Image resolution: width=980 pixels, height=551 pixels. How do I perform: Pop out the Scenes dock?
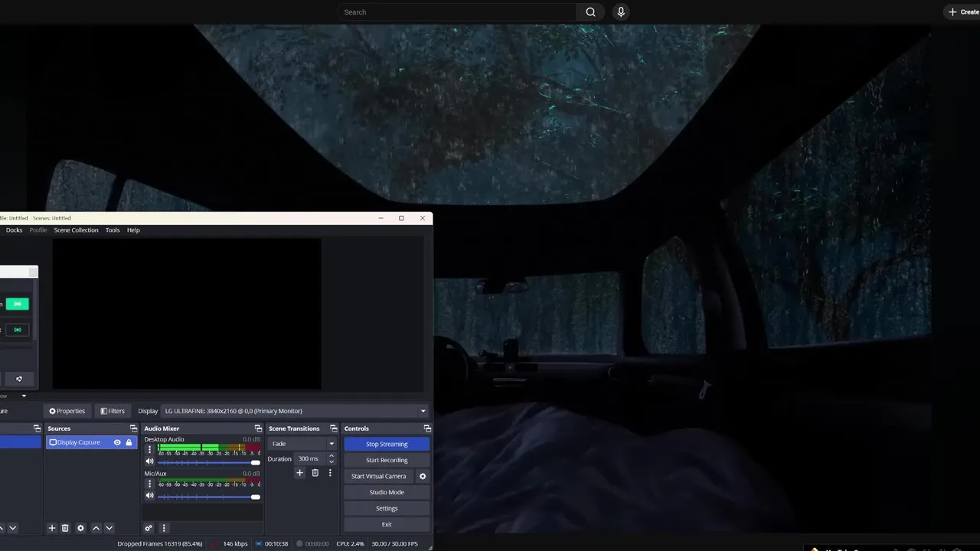tap(37, 429)
